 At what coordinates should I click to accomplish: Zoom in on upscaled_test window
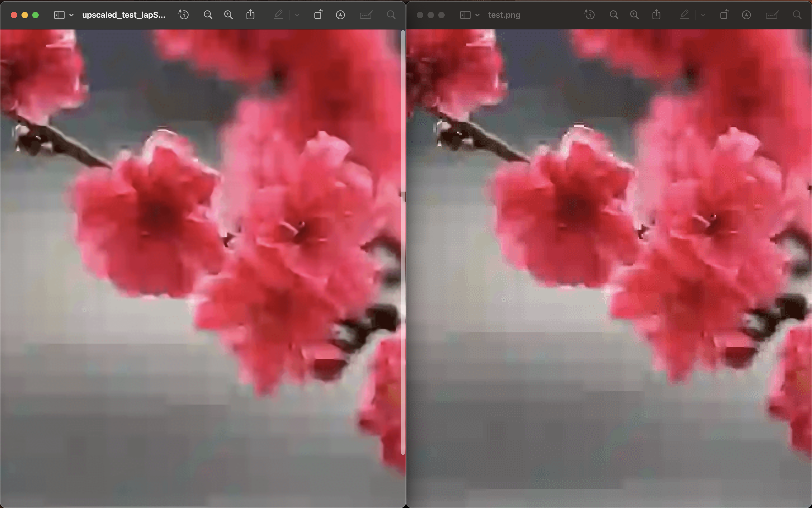[229, 15]
